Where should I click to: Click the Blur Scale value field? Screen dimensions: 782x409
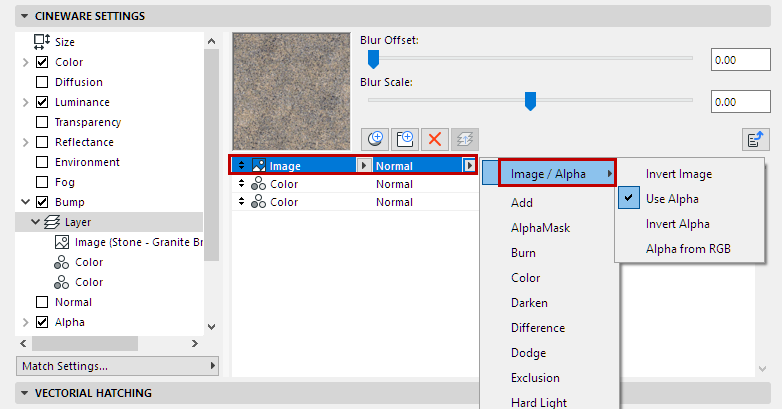click(741, 102)
